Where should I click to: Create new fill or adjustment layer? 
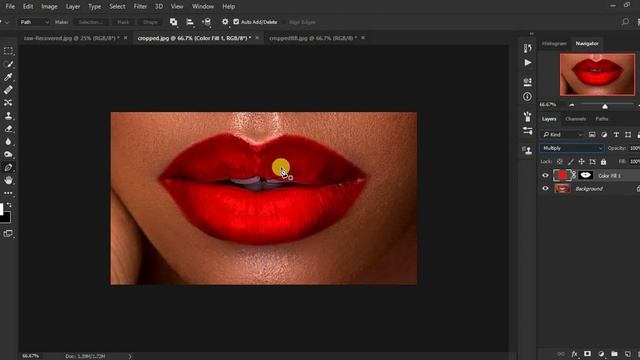(601, 354)
